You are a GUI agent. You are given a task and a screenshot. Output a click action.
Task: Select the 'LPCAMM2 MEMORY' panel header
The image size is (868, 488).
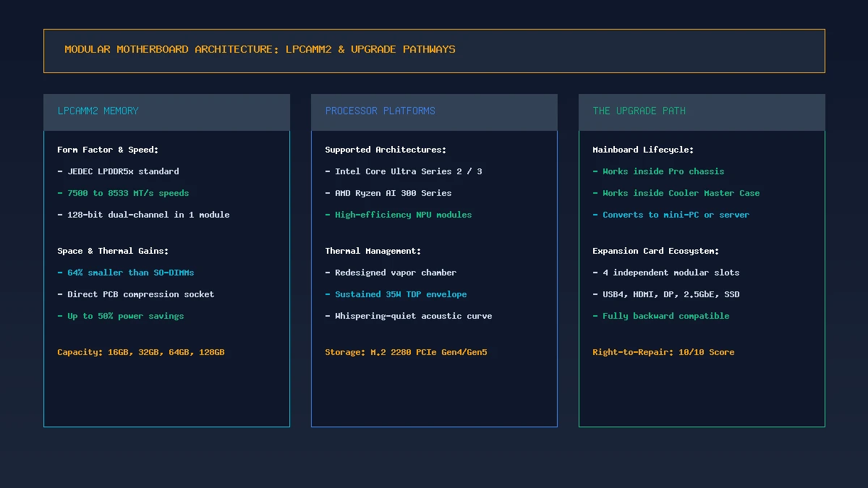166,112
